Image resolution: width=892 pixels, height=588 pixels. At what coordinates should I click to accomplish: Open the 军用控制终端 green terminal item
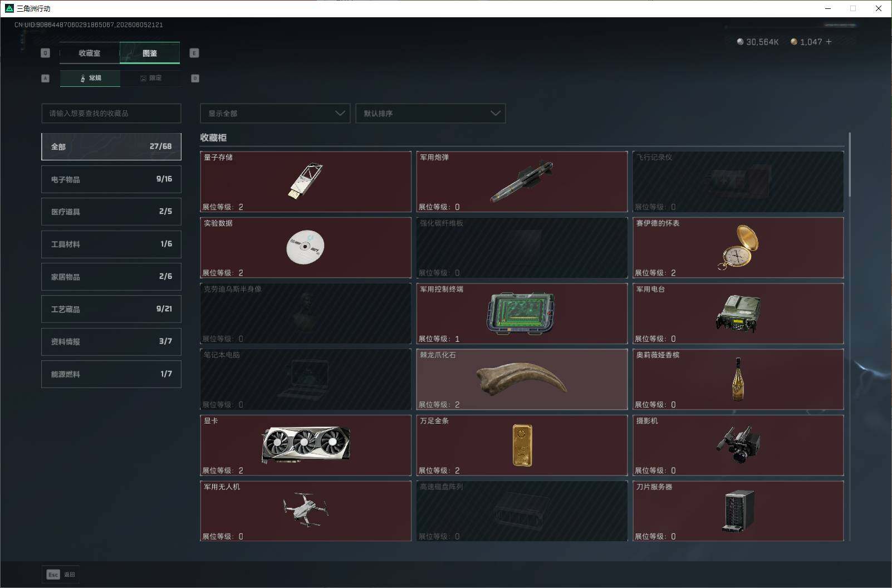(522, 313)
